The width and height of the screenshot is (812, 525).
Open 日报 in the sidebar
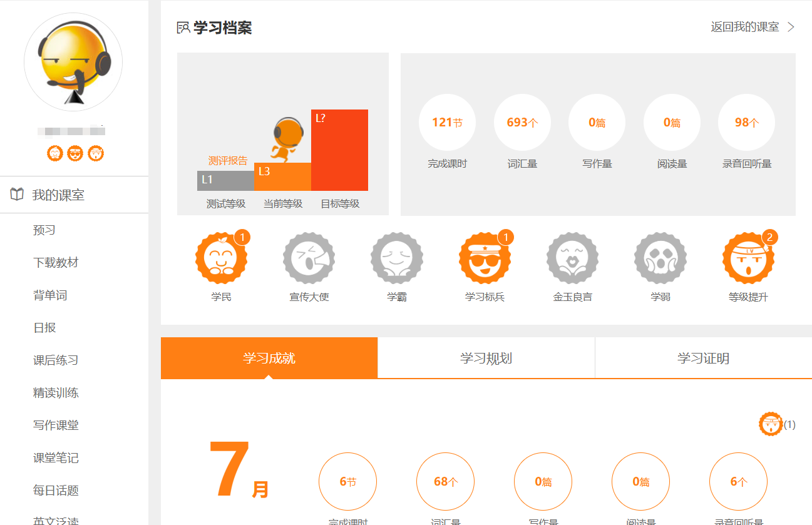click(x=44, y=327)
